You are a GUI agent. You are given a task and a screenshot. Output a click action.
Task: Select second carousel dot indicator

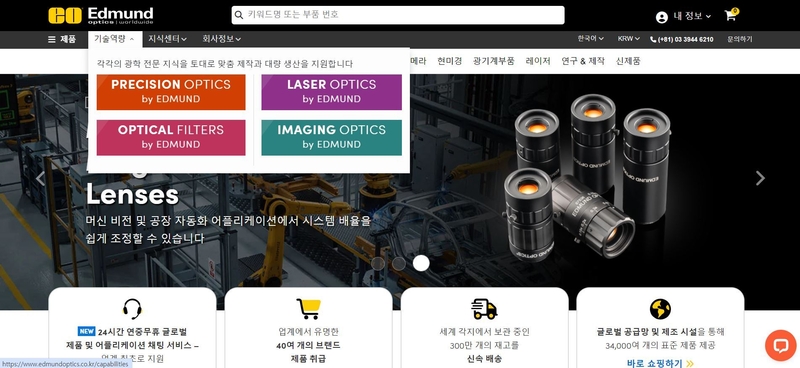click(x=399, y=263)
